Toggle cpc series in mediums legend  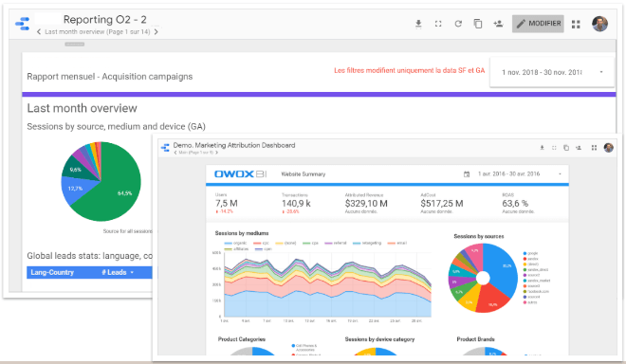tap(261, 243)
